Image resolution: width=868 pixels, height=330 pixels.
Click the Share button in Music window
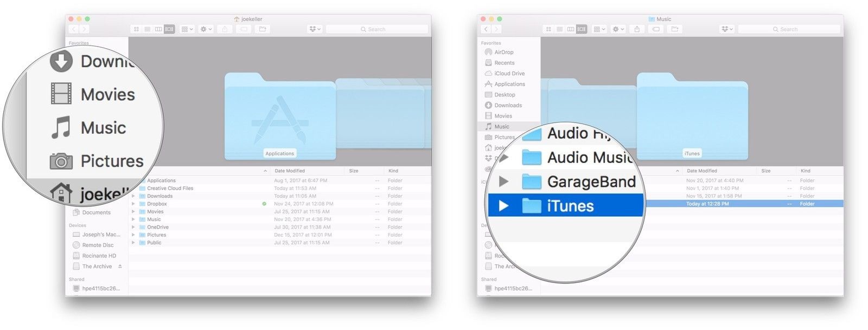tap(637, 29)
